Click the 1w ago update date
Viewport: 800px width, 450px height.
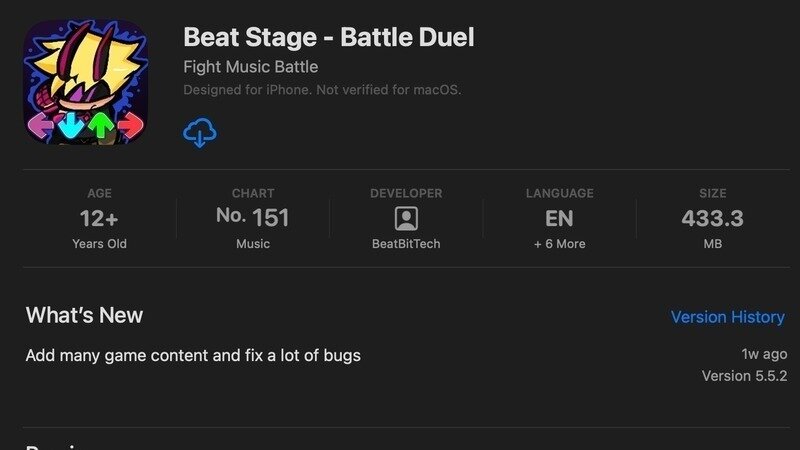pyautogui.click(x=764, y=354)
